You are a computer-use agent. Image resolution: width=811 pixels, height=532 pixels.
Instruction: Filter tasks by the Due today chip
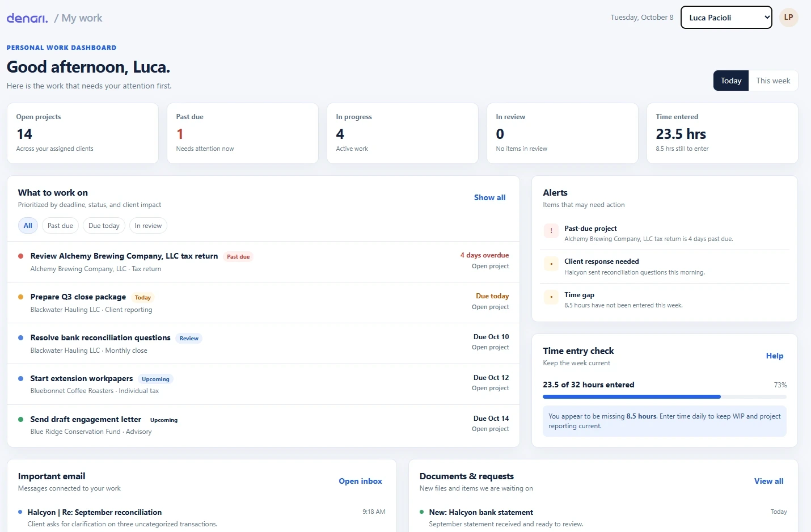(x=104, y=226)
